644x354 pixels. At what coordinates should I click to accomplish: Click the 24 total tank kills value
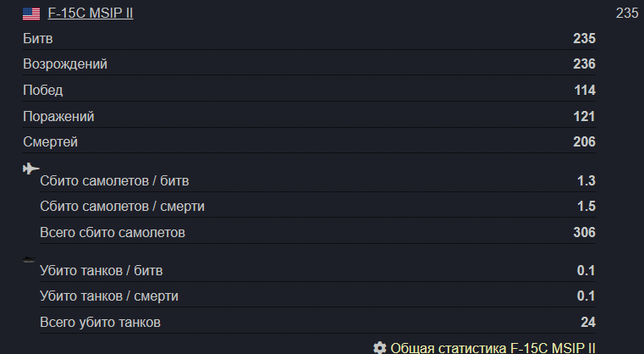pyautogui.click(x=588, y=323)
